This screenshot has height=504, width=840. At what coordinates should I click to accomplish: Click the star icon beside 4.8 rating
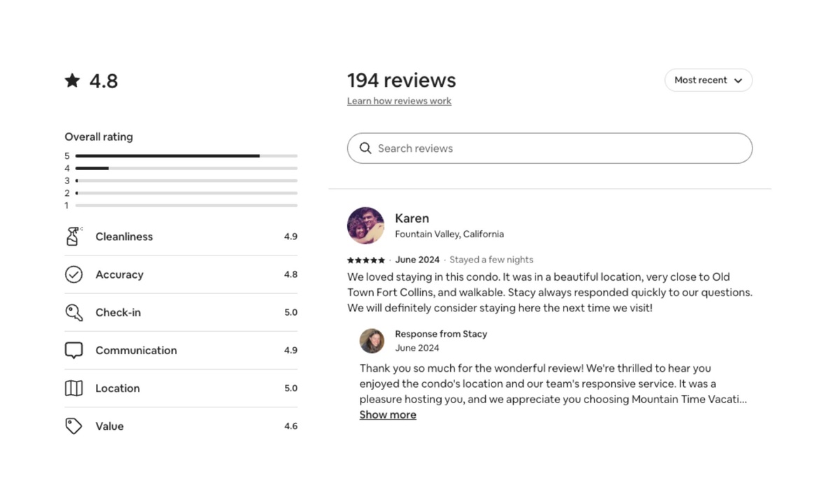(72, 80)
